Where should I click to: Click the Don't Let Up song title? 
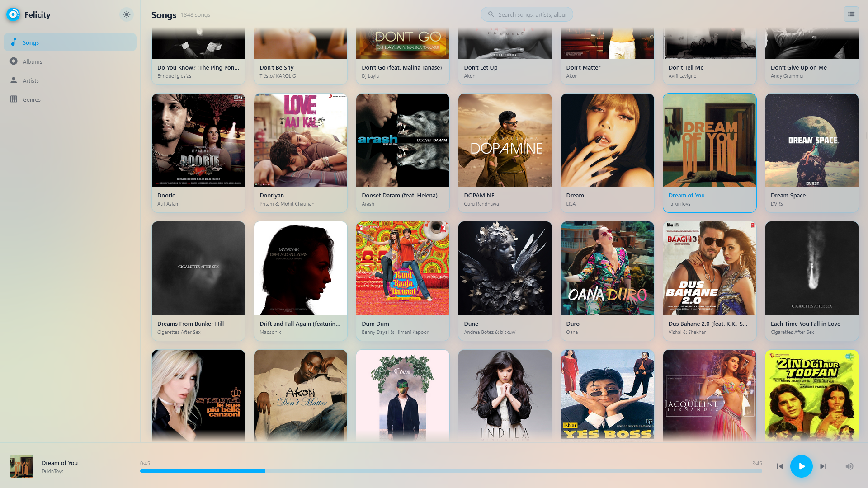[481, 67]
